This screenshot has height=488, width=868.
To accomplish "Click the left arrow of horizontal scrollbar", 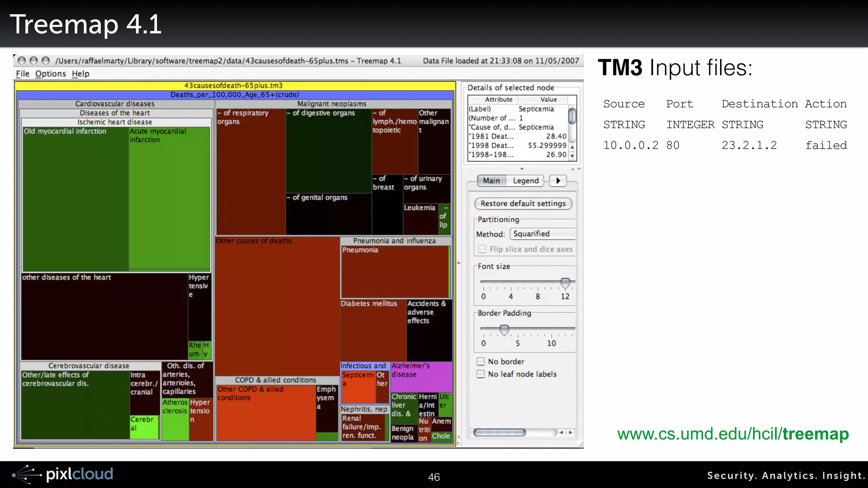I will [561, 433].
